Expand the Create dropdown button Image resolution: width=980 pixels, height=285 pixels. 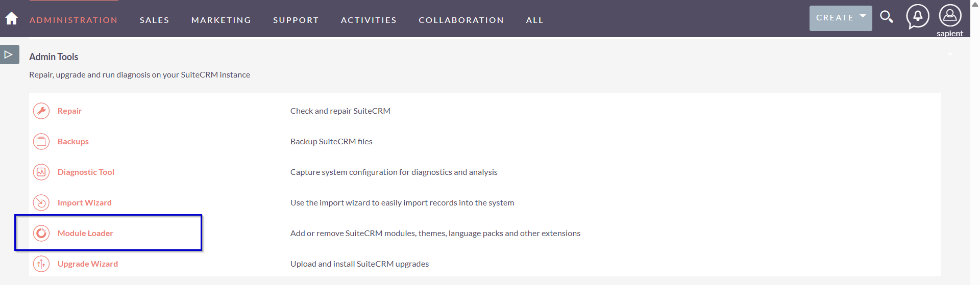click(841, 18)
